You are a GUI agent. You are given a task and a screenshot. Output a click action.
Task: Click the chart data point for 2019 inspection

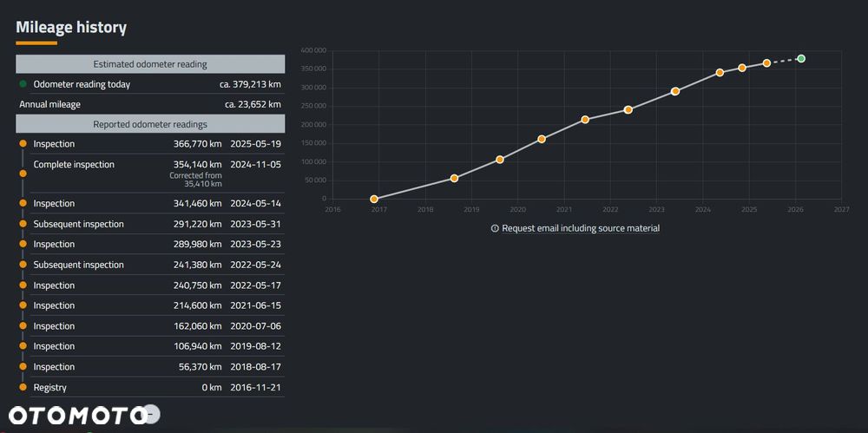tap(500, 160)
